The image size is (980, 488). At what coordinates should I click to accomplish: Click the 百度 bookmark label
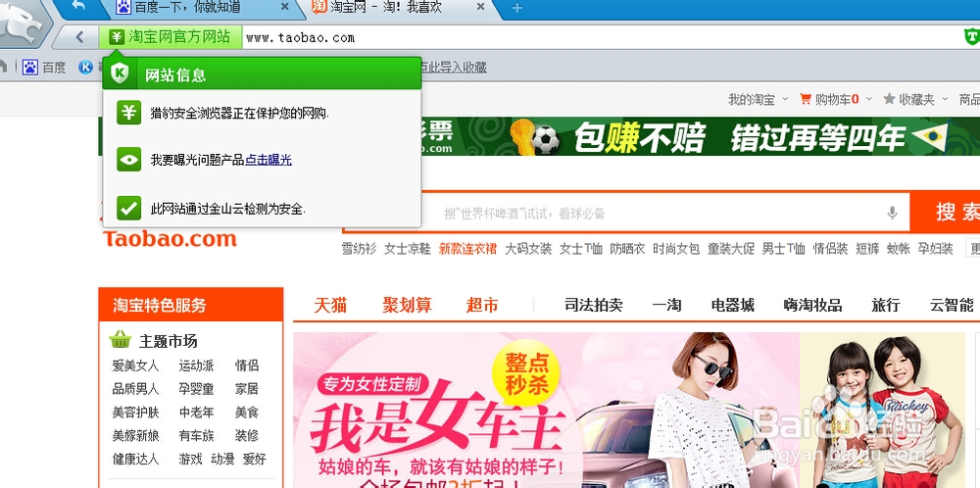54,67
